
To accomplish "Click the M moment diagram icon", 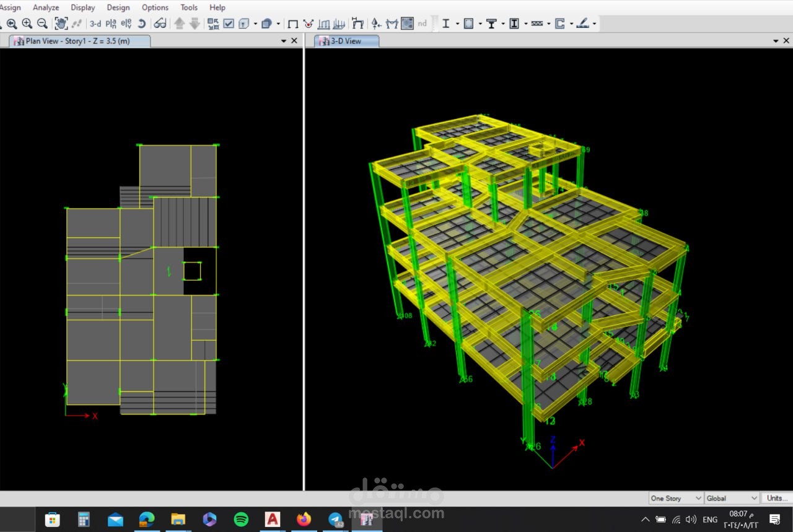I will tap(392, 24).
